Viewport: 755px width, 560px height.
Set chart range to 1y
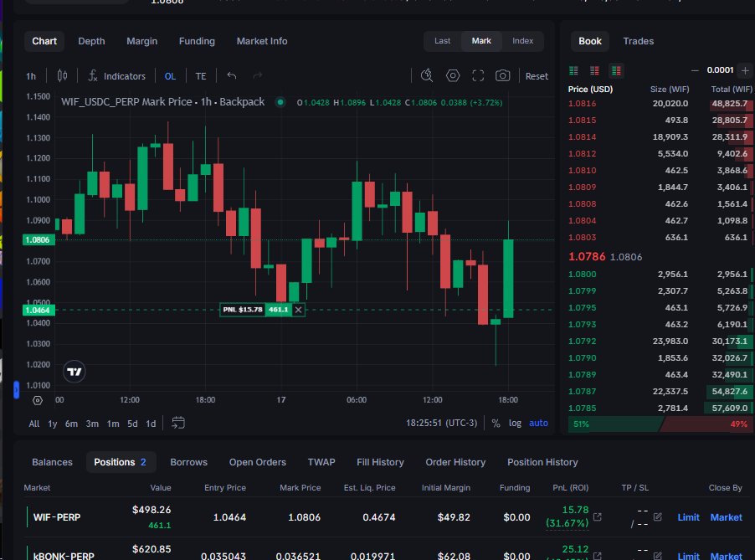(53, 424)
